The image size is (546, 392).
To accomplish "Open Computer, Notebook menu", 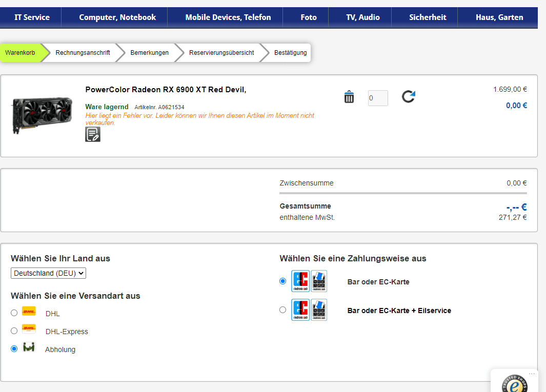I will (117, 17).
